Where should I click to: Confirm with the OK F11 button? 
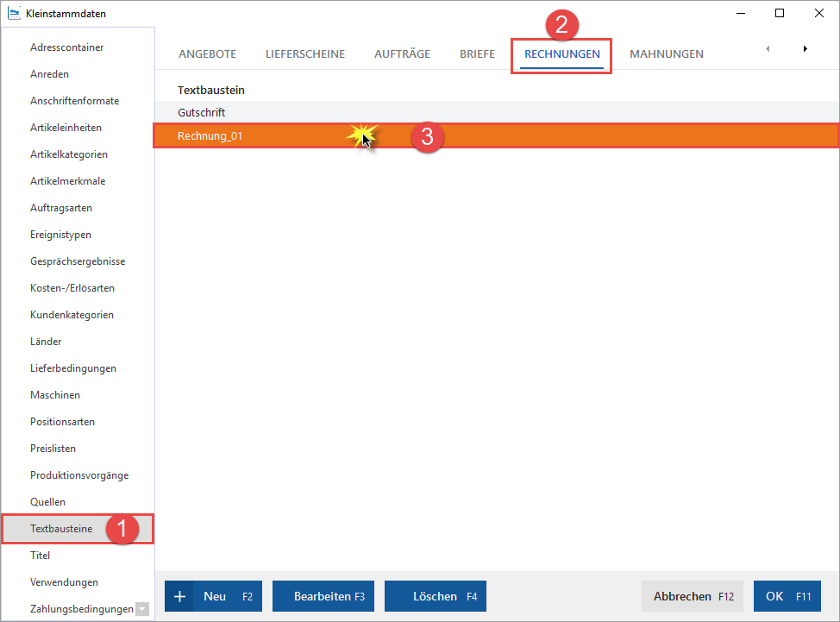(787, 596)
